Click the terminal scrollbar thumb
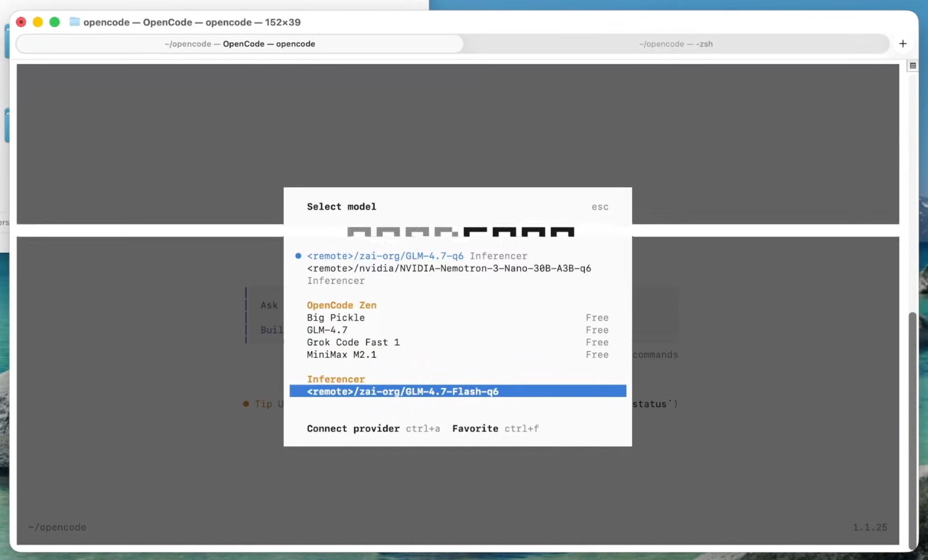 point(913,430)
